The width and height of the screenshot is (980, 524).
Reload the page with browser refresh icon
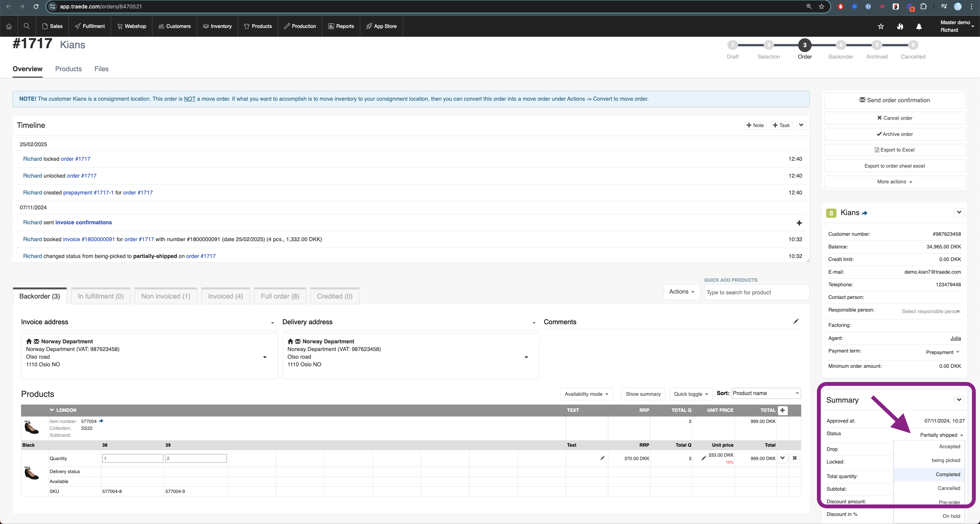[x=36, y=7]
